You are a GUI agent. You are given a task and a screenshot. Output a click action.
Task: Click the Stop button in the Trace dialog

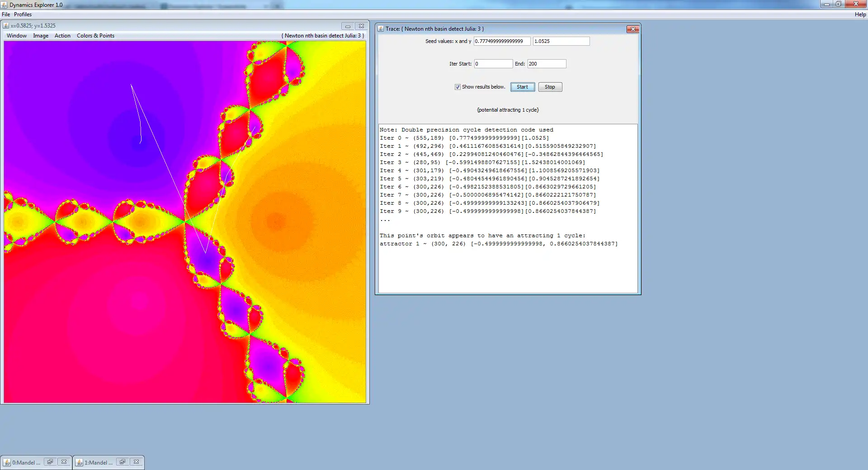pos(550,87)
